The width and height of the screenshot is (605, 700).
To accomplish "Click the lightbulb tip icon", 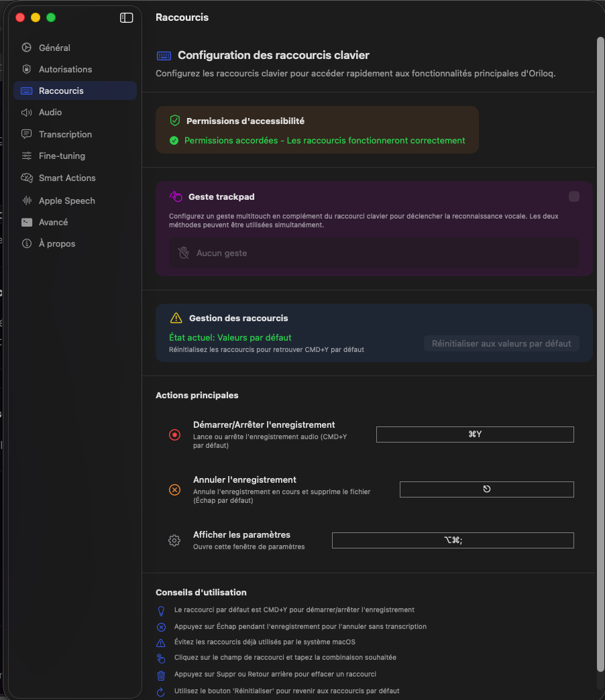I will tap(161, 611).
